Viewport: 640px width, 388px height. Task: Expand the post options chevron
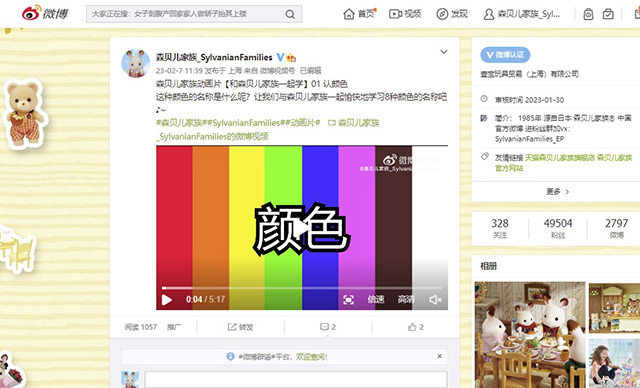pyautogui.click(x=444, y=52)
